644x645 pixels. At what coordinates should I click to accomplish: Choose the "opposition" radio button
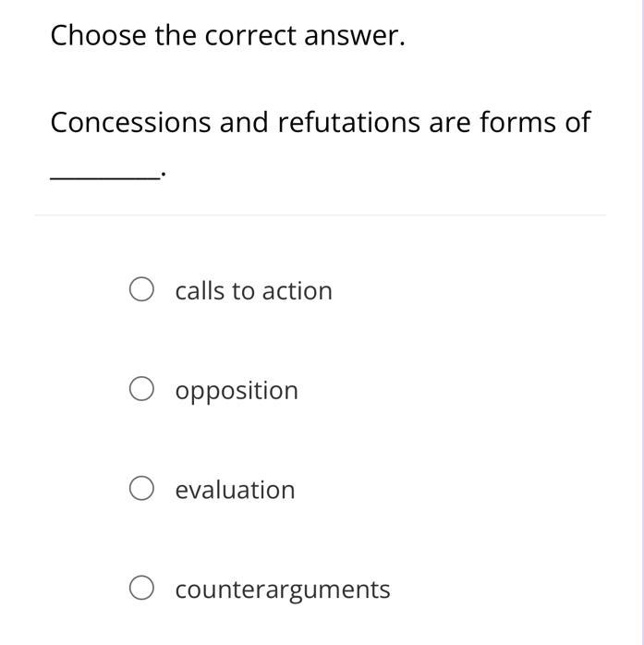click(141, 390)
